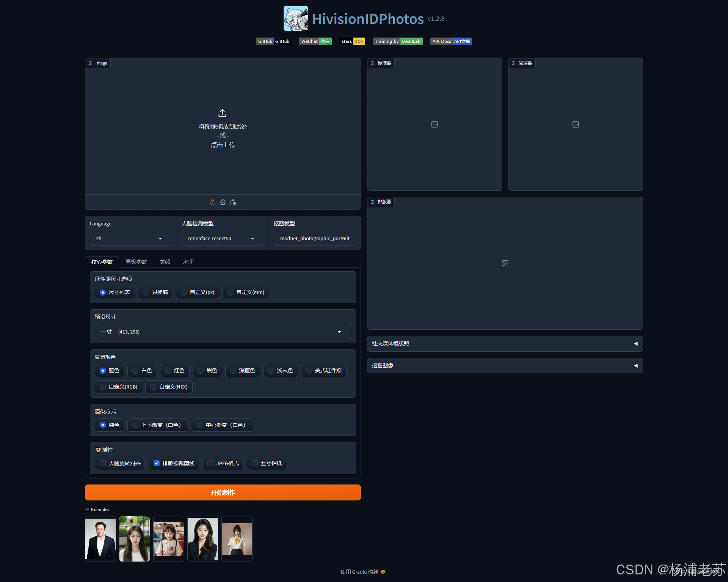Click the 开始制作 button
The width and height of the screenshot is (728, 582).
pyautogui.click(x=223, y=492)
